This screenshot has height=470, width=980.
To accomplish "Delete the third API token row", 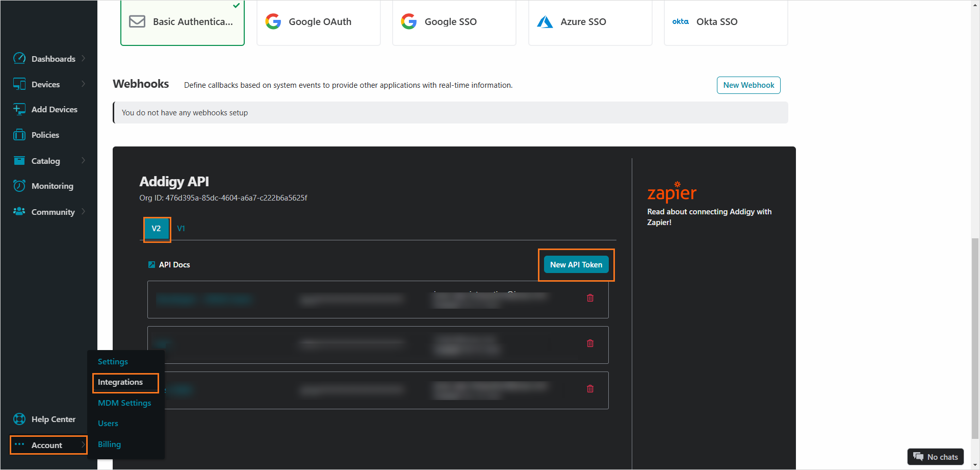I will [x=590, y=389].
